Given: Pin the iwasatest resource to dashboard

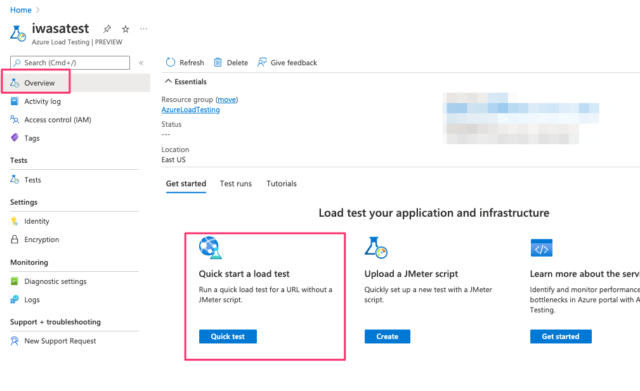Looking at the screenshot, I should [x=107, y=29].
